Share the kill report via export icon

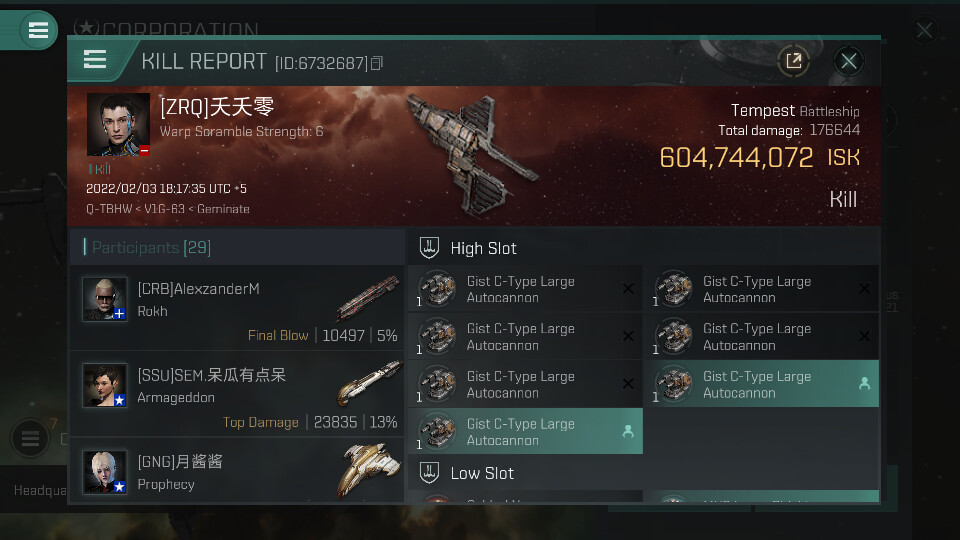(x=793, y=61)
